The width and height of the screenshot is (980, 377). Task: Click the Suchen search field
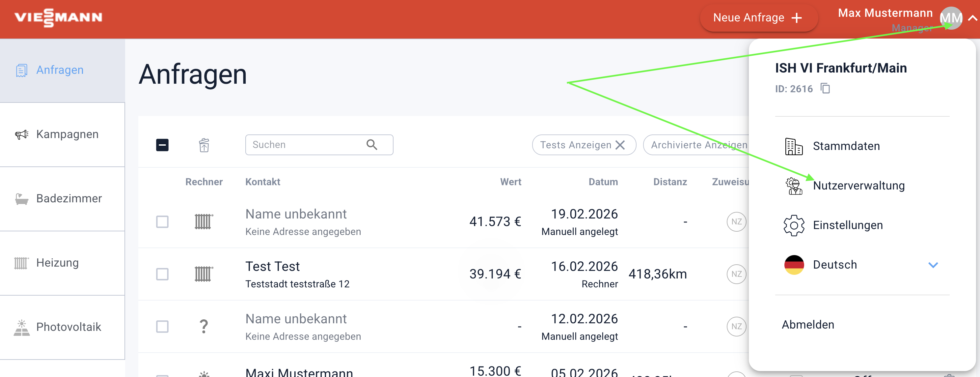(304, 145)
